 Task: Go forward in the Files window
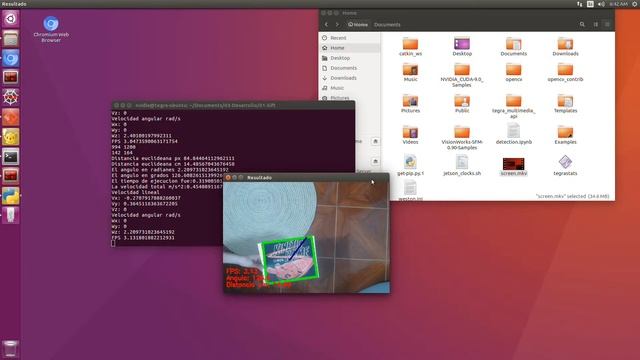tap(337, 24)
